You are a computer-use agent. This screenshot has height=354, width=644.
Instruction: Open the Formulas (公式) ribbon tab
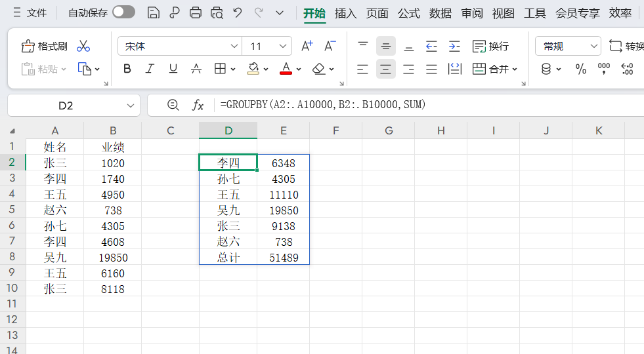point(408,13)
